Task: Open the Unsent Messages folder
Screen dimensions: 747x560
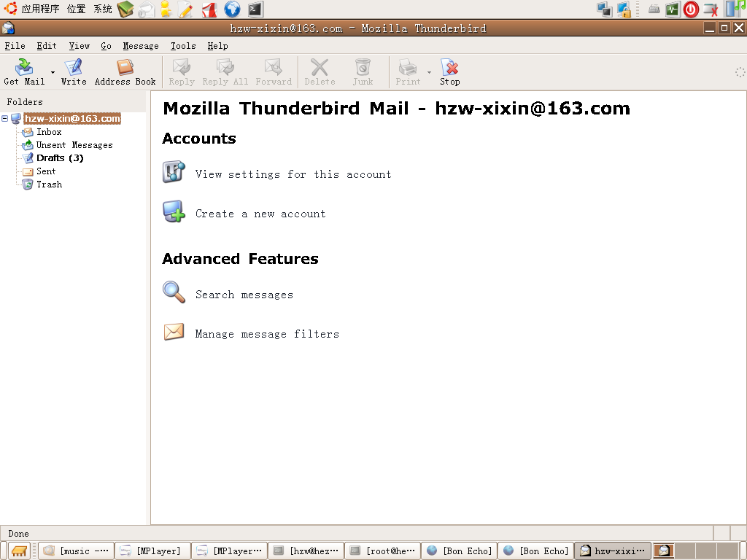Action: coord(74,145)
